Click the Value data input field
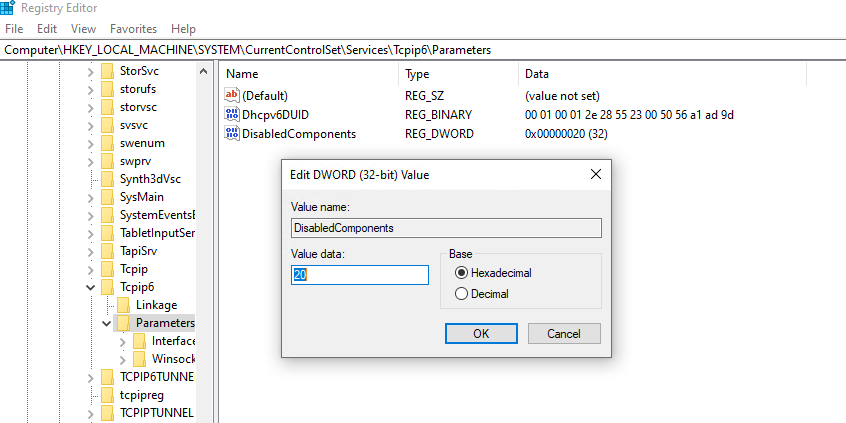This screenshot has width=846, height=423. coord(360,275)
